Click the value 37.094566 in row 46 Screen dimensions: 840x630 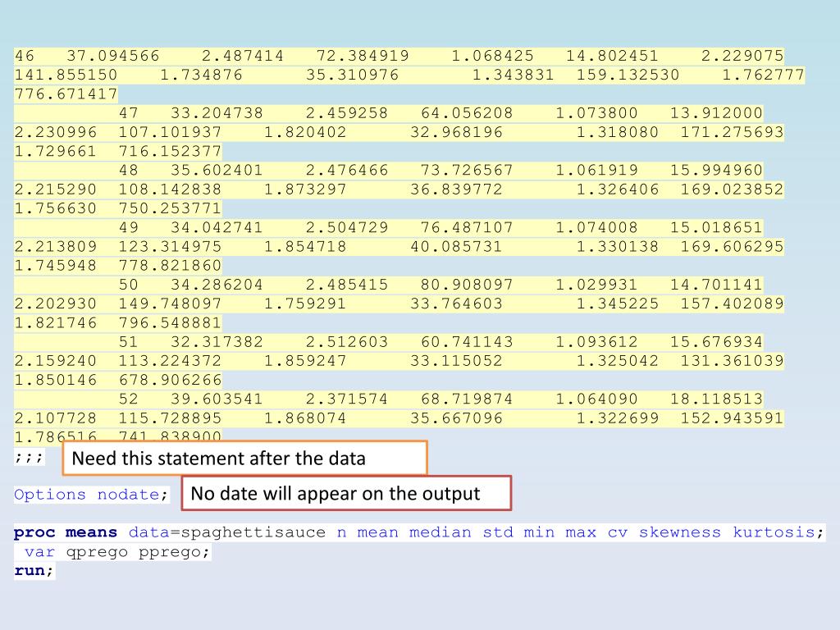click(x=113, y=56)
